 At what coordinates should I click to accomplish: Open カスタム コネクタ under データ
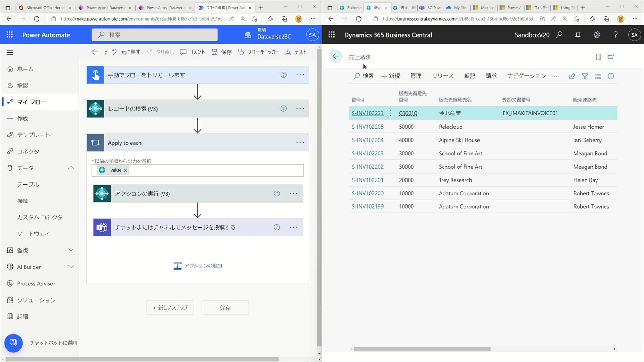(x=40, y=217)
